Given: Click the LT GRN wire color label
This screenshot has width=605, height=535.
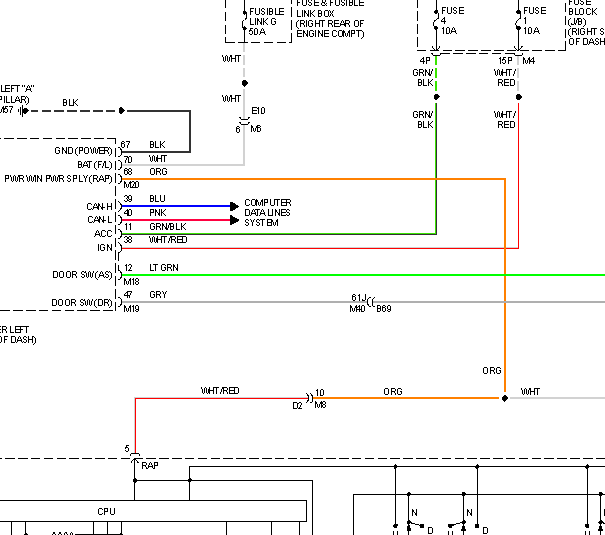Looking at the screenshot, I should pos(164,268).
